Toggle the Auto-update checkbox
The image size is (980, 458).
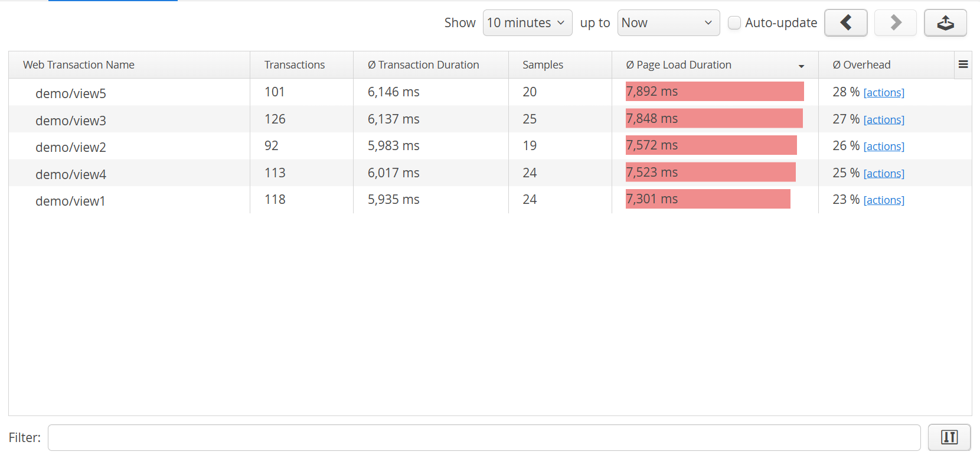click(734, 23)
